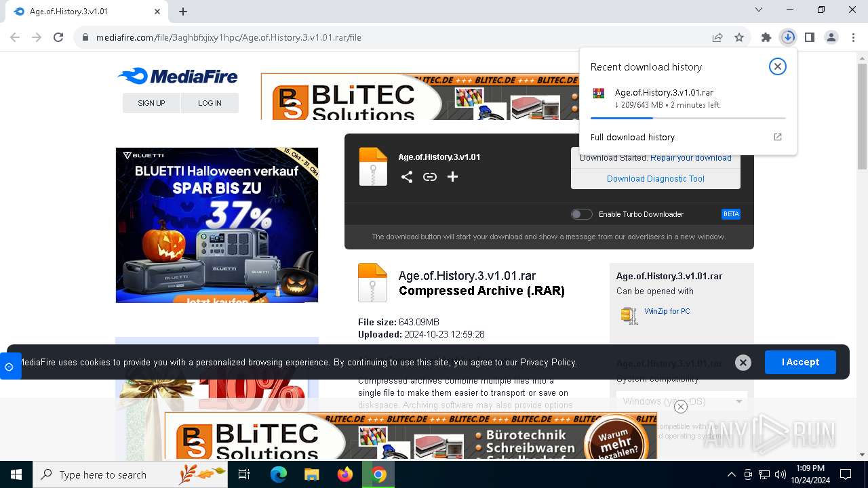Open the Chrome profile avatar

[x=831, y=37]
